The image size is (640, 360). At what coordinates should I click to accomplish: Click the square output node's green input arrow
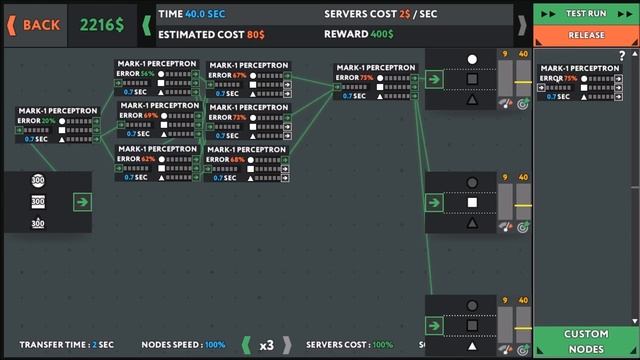(434, 202)
